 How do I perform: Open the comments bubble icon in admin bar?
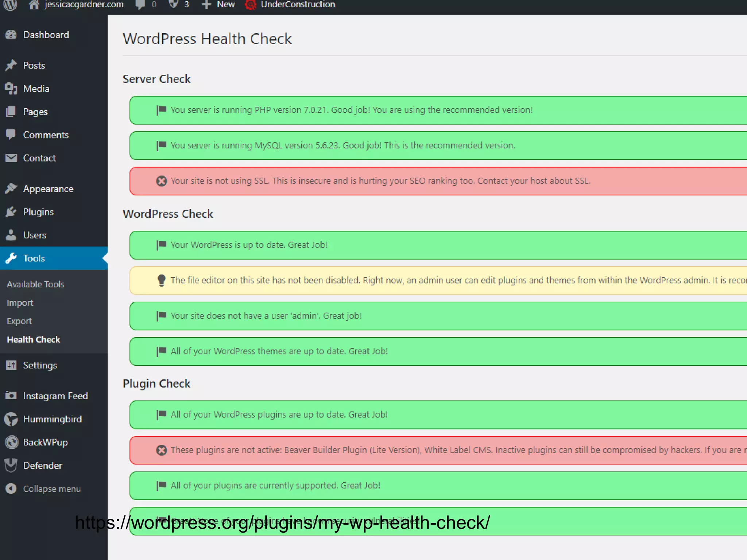[x=140, y=5]
